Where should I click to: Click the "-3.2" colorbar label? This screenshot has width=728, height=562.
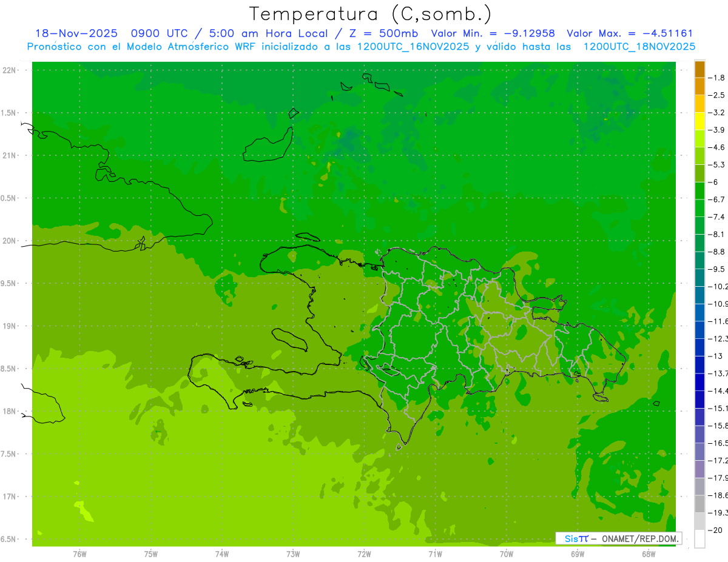coord(716,113)
